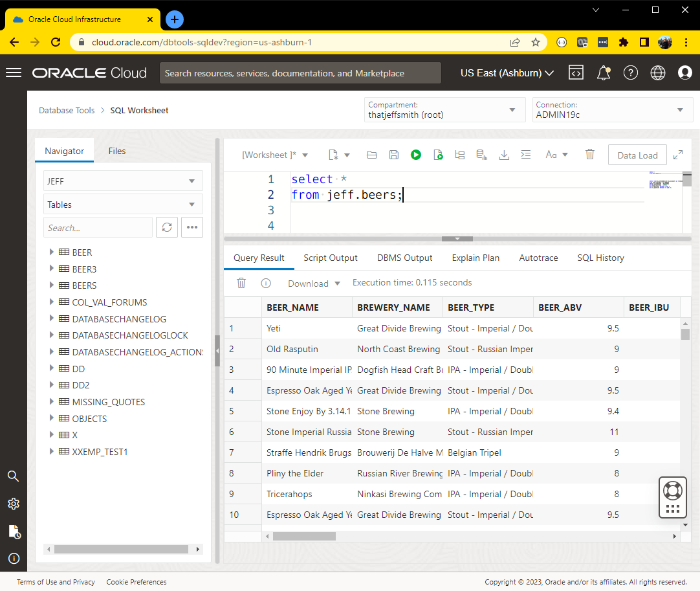
Task: Click the results vertical scrollbar thumb
Action: point(685,334)
